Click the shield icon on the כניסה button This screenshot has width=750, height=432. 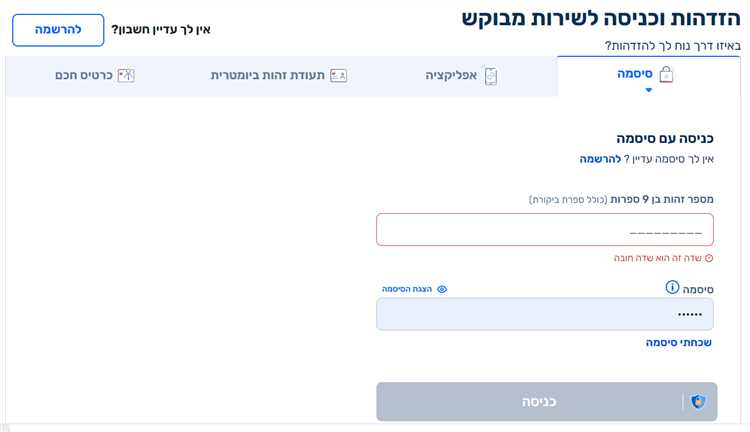point(698,402)
